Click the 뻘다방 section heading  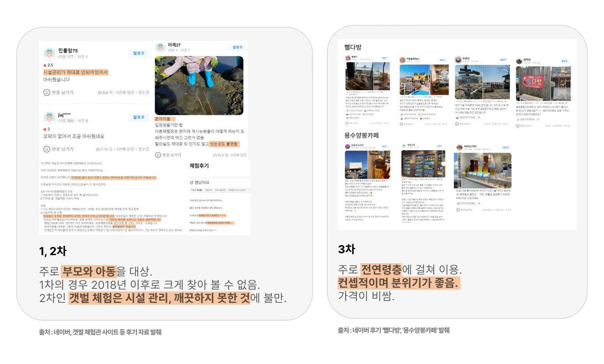coord(353,47)
